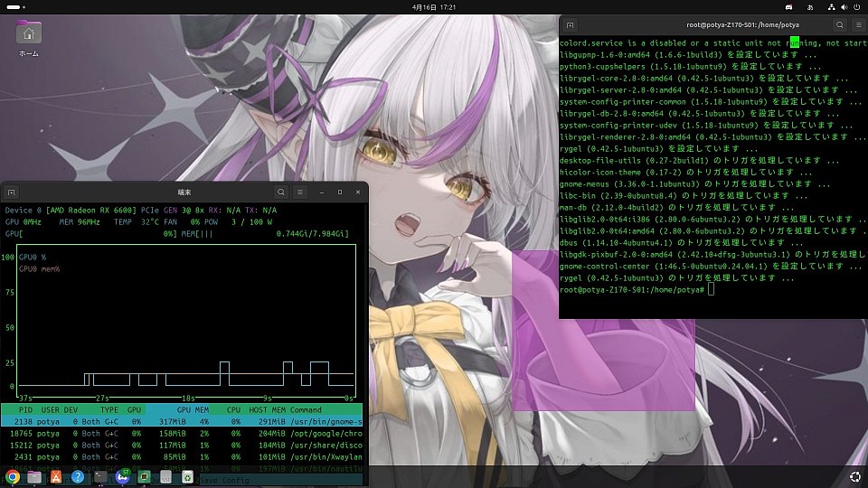Select the PID column header in nvtop
Image resolution: width=868 pixels, height=488 pixels.
tap(25, 410)
